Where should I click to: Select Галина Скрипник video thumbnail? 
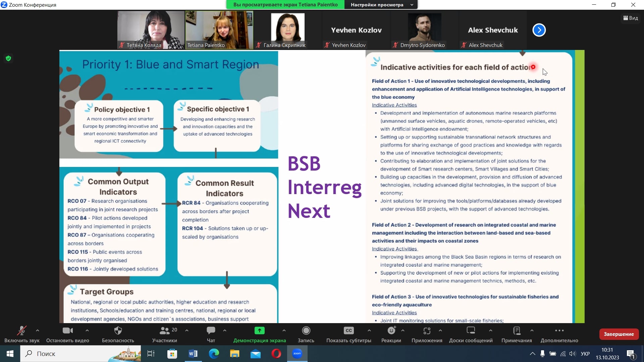(288, 30)
